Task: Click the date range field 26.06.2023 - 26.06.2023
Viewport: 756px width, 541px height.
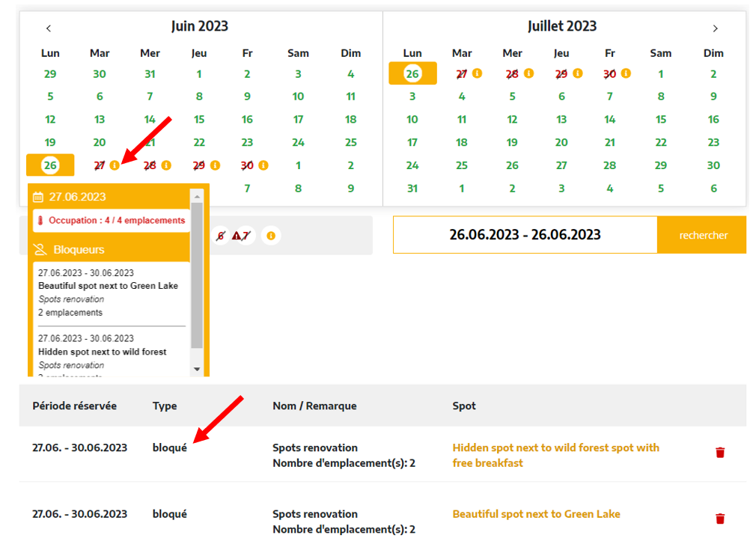Action: 525,235
